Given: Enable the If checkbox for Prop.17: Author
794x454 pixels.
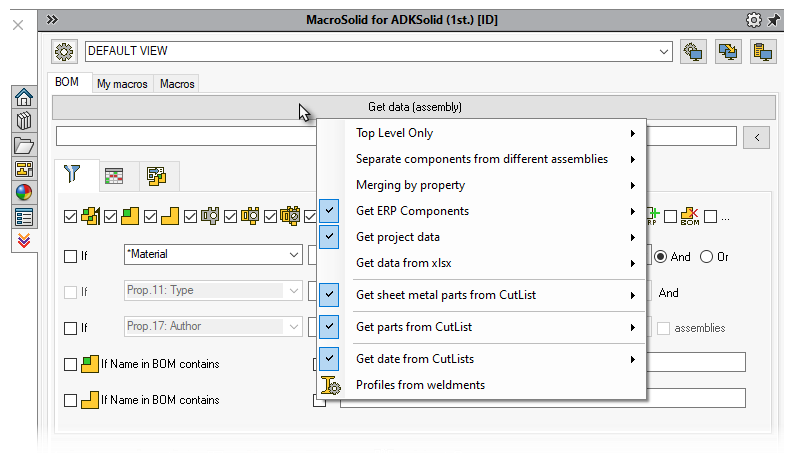Looking at the screenshot, I should 70,328.
